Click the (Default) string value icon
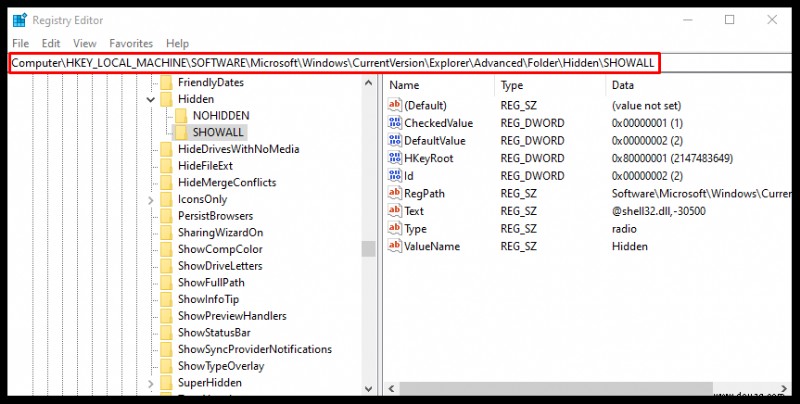800x404 pixels. (x=395, y=105)
